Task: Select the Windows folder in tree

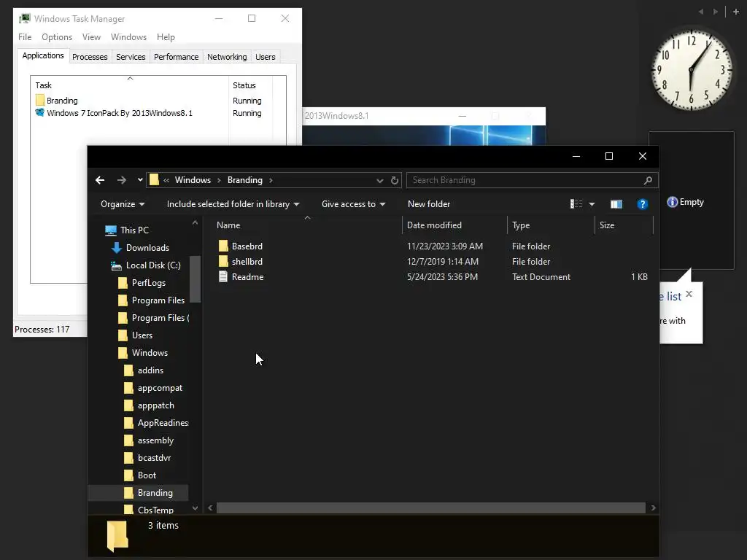Action: (x=143, y=353)
